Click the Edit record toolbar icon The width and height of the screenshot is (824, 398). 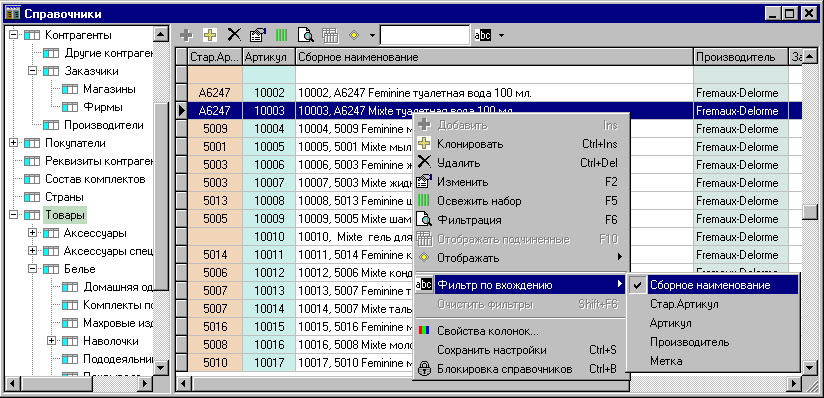tap(258, 35)
